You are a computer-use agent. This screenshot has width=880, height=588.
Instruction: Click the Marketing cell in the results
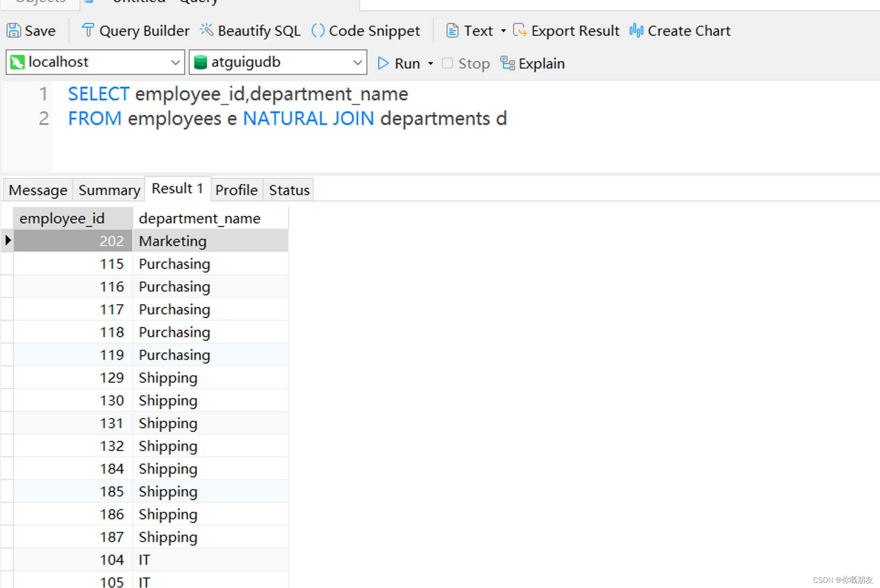[x=172, y=241]
